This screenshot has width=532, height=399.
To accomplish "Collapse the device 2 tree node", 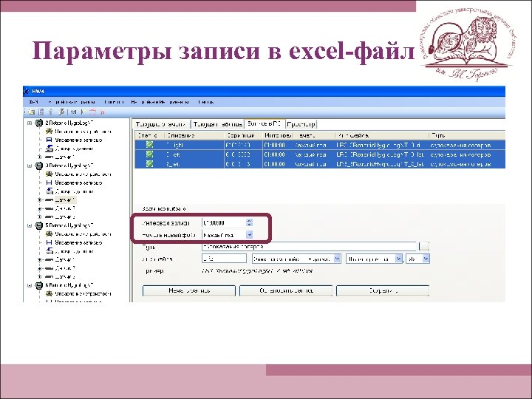I will (30, 123).
